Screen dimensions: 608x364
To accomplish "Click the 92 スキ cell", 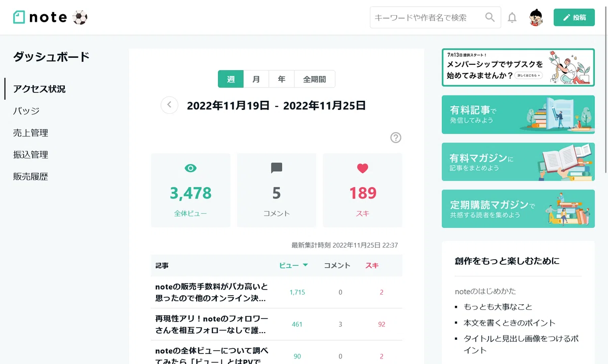I will pos(382,324).
